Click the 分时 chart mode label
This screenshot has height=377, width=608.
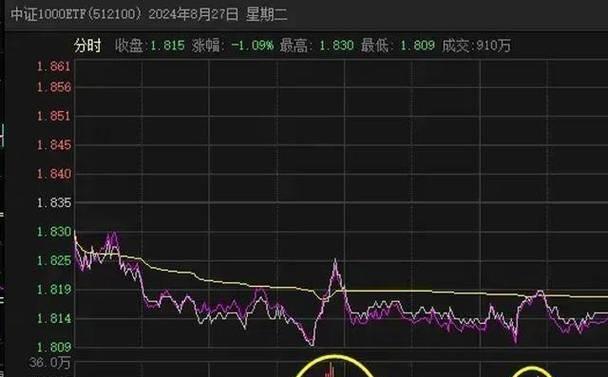click(x=88, y=46)
